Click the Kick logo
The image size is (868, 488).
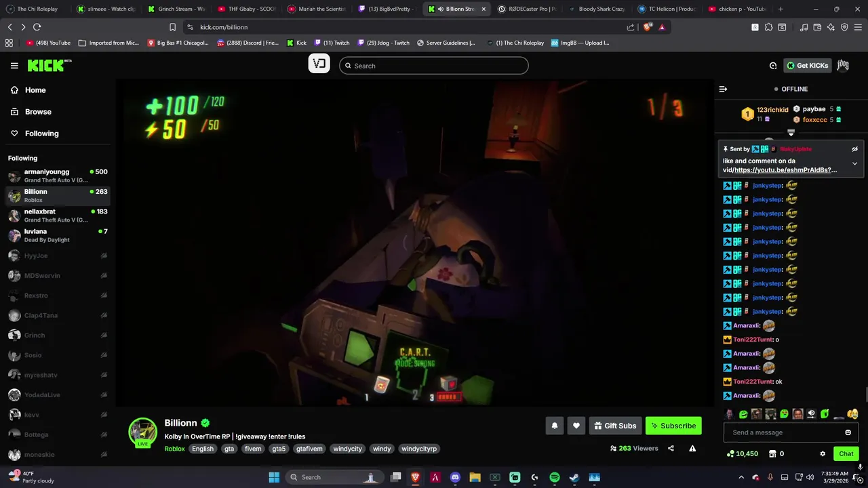[49, 65]
